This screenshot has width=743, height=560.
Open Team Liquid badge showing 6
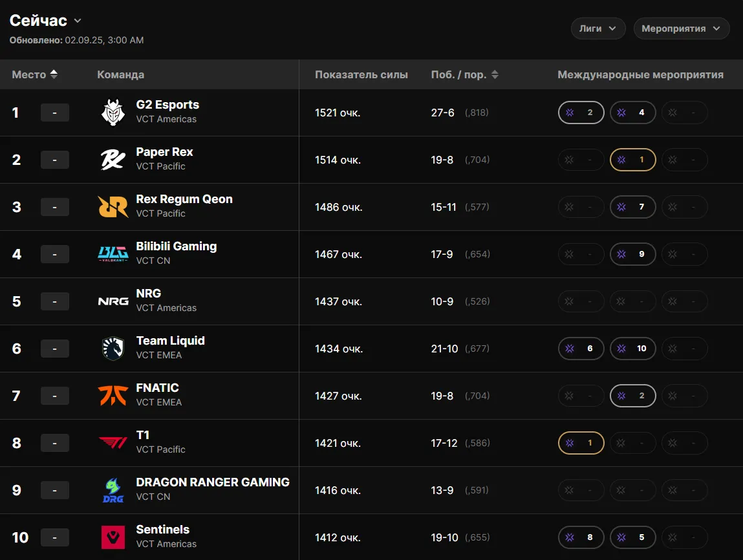pos(581,349)
